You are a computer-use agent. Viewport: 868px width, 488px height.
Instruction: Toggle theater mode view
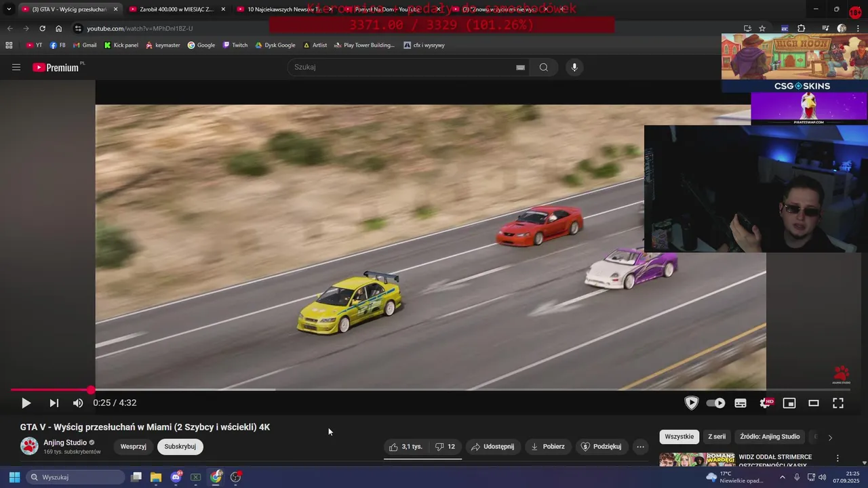pos(814,403)
